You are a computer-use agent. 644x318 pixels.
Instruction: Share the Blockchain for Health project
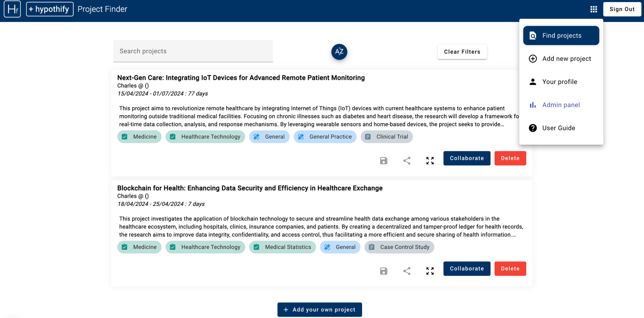click(407, 271)
